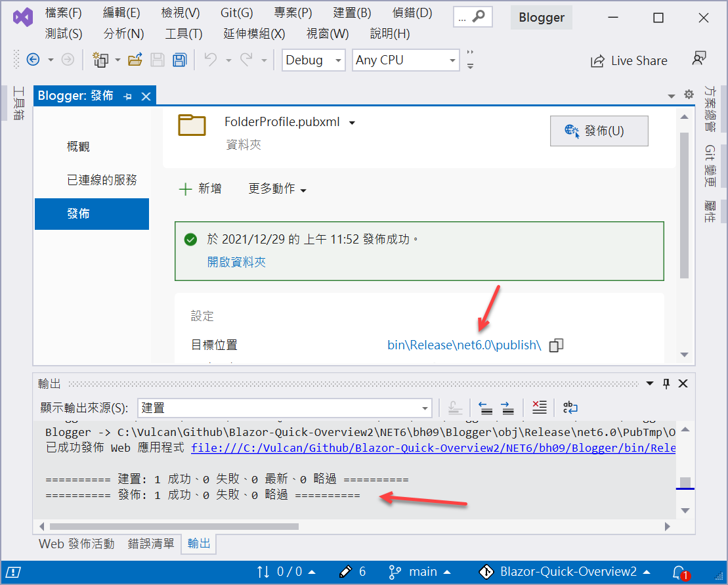Click the pending changes pencil icon
Screen dimensions: 728x585
pos(346,571)
